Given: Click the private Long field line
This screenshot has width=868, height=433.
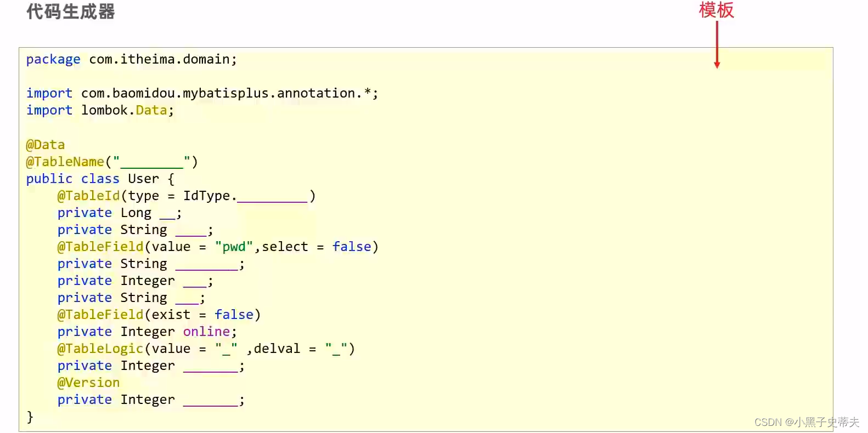Looking at the screenshot, I should point(120,213).
